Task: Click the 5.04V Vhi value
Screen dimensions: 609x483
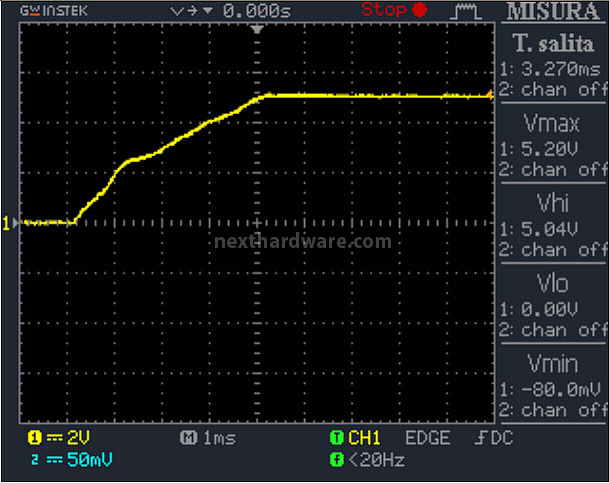Action: point(549,229)
